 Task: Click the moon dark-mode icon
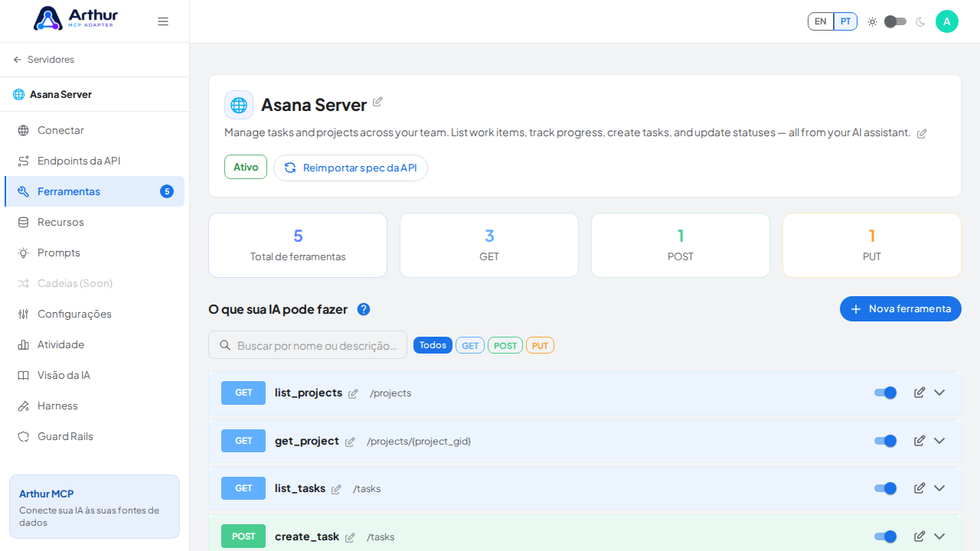point(920,21)
